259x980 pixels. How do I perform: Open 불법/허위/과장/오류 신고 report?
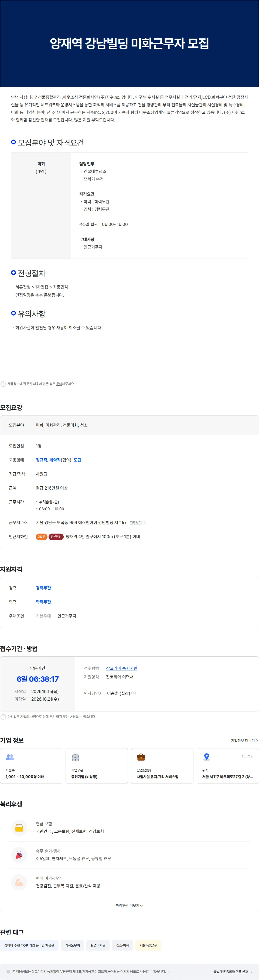point(233,972)
